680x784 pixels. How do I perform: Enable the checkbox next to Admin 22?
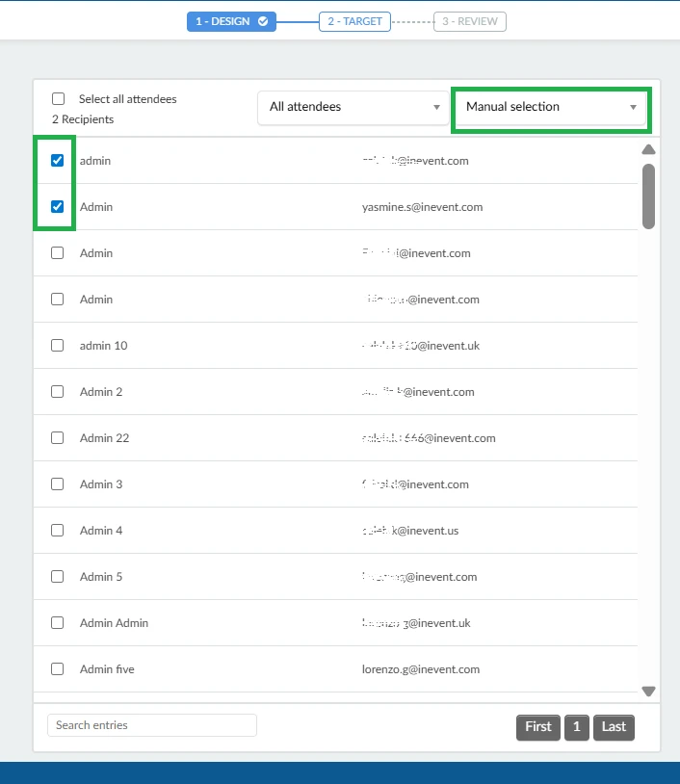click(58, 438)
